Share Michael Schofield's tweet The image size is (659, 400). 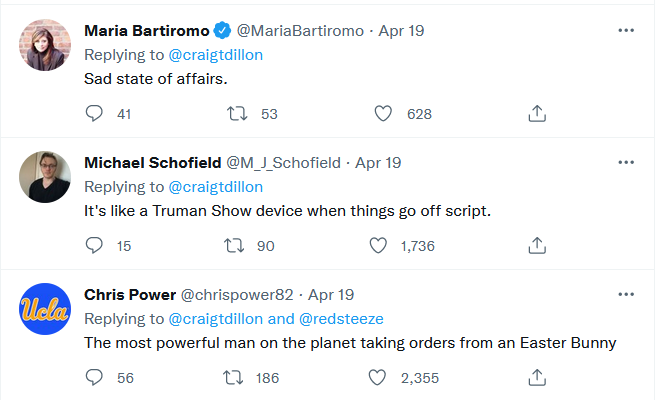pyautogui.click(x=536, y=245)
